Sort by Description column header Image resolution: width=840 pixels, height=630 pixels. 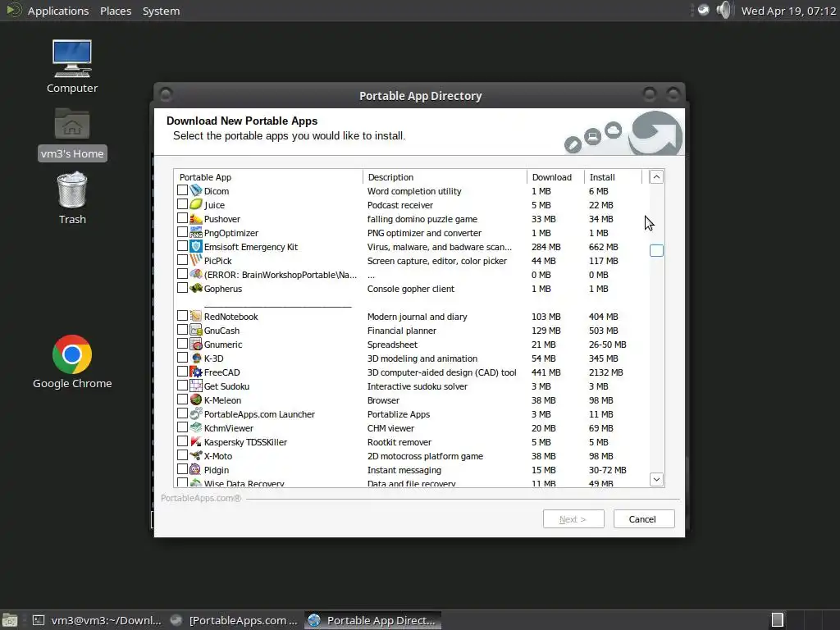click(445, 177)
